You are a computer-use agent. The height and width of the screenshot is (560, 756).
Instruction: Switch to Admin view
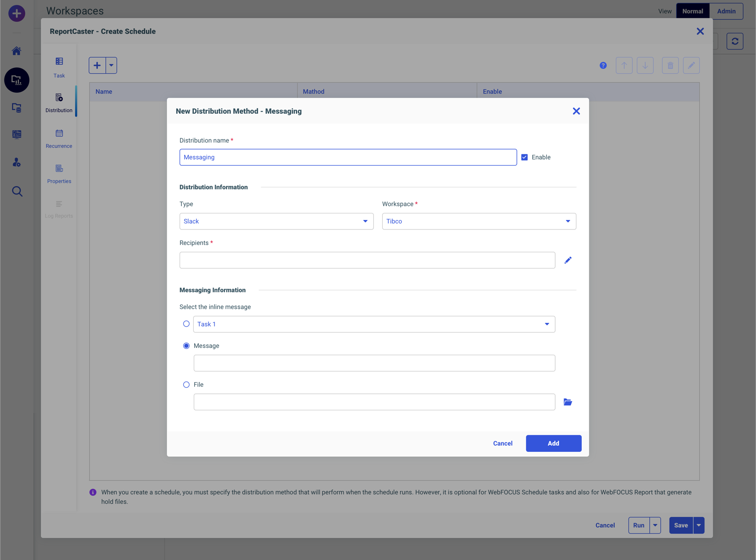coord(726,11)
